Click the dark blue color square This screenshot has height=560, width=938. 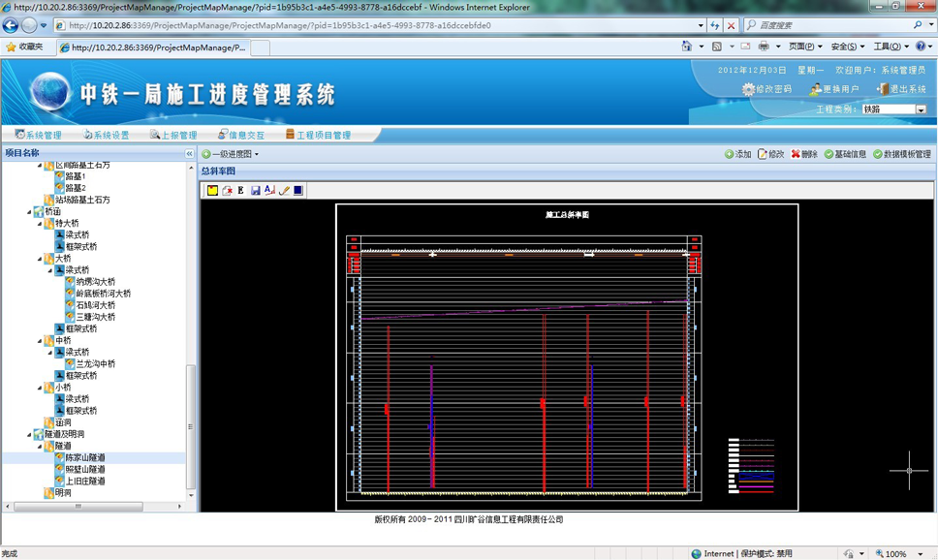coord(298,190)
